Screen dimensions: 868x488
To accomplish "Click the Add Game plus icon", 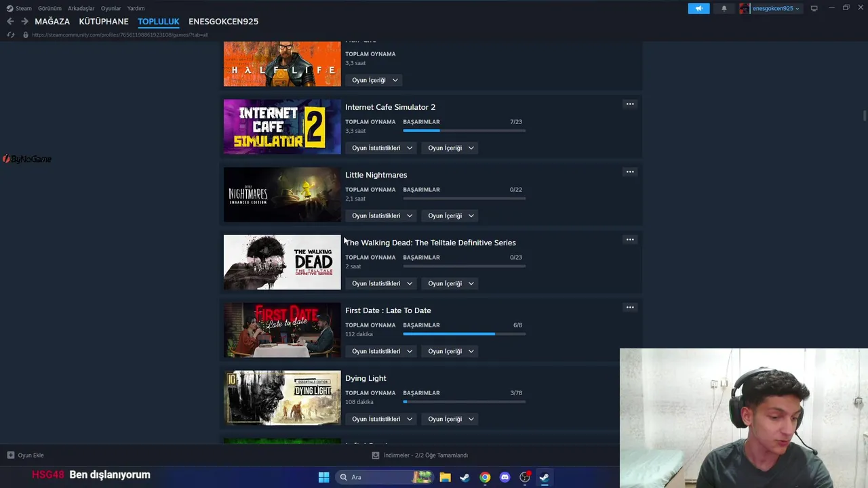I will (10, 455).
